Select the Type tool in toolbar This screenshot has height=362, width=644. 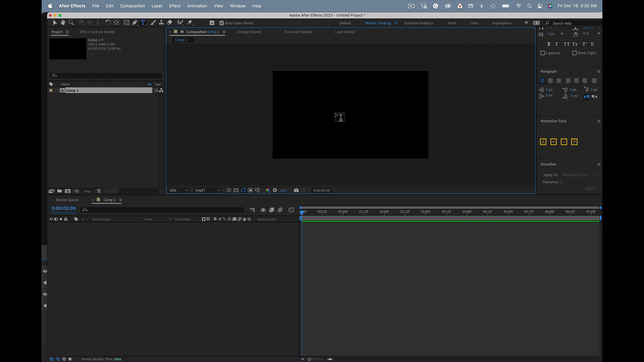[x=143, y=22]
